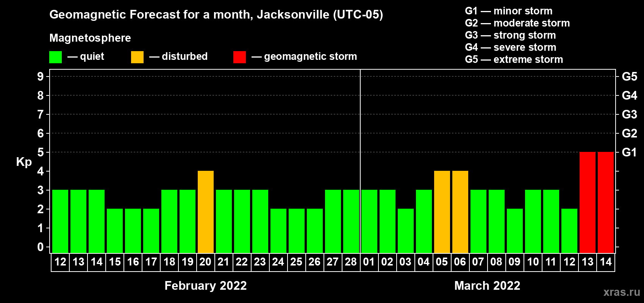The height and width of the screenshot is (303, 644).
Task: Click the Kp axis value 0
Action: 41,247
